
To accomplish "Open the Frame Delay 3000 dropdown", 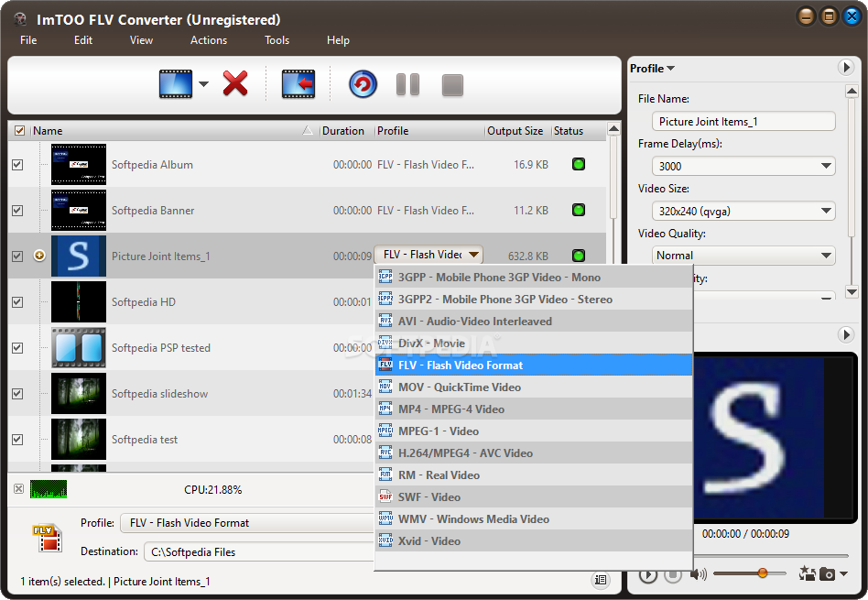I will point(743,166).
